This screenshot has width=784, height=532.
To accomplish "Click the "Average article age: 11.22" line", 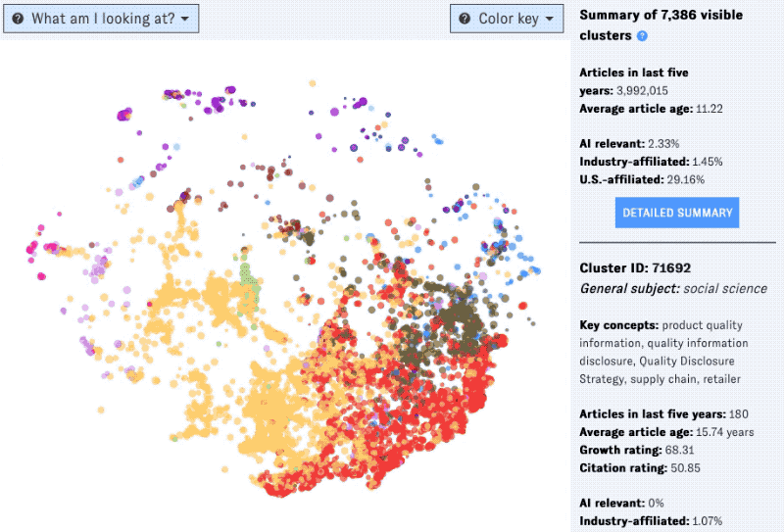I will (x=651, y=109).
